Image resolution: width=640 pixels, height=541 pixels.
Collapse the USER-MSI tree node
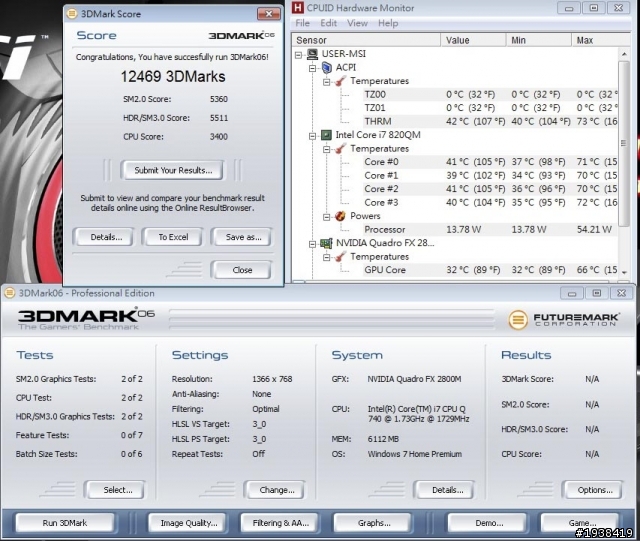[x=298, y=54]
